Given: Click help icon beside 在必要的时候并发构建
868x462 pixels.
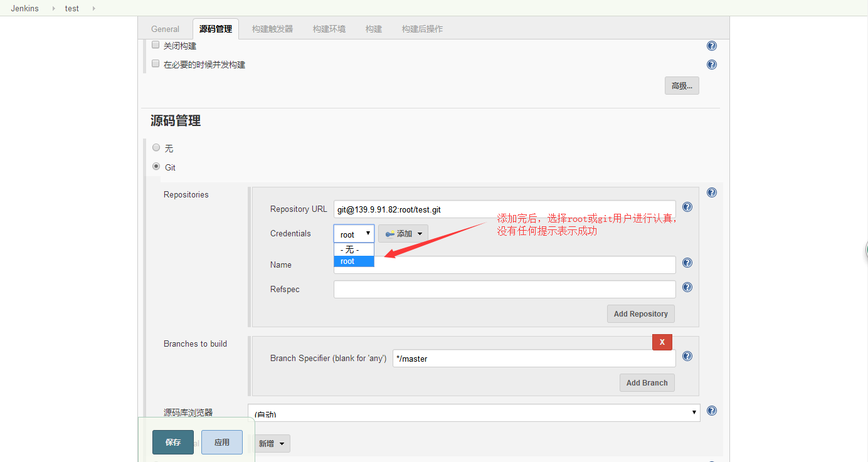Looking at the screenshot, I should [711, 65].
